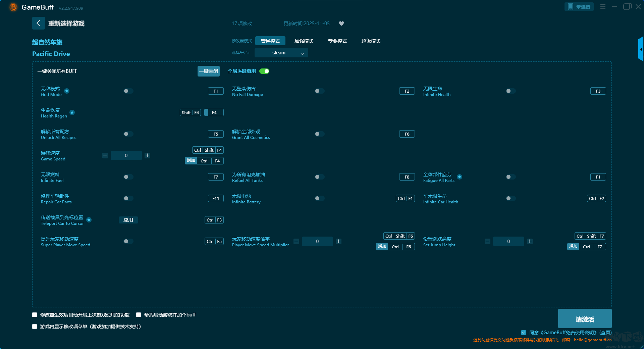Decrease Player Move Speed Multiplier value

(296, 241)
